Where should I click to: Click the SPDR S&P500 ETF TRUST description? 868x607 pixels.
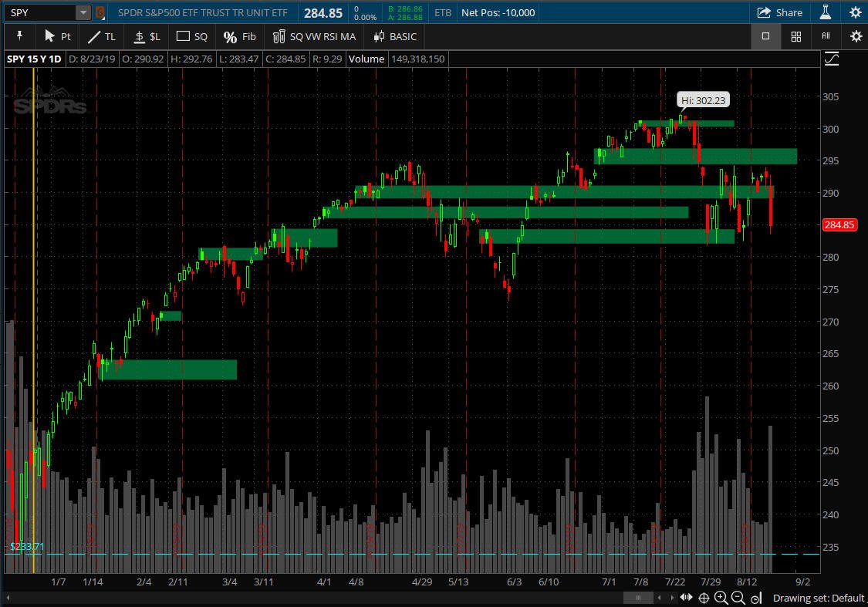click(203, 13)
